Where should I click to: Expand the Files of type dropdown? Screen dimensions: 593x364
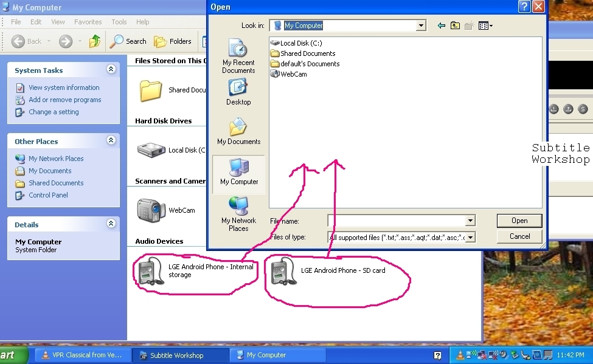(x=470, y=238)
